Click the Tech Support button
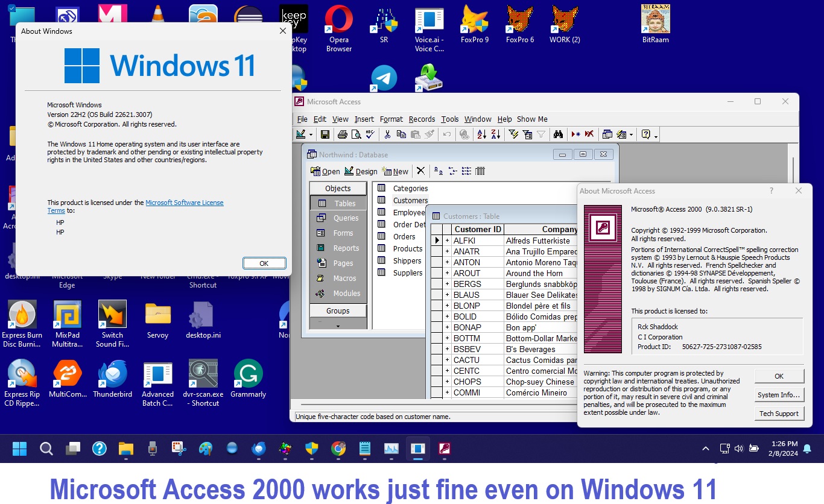Viewport: 824px width, 504px height. [779, 414]
